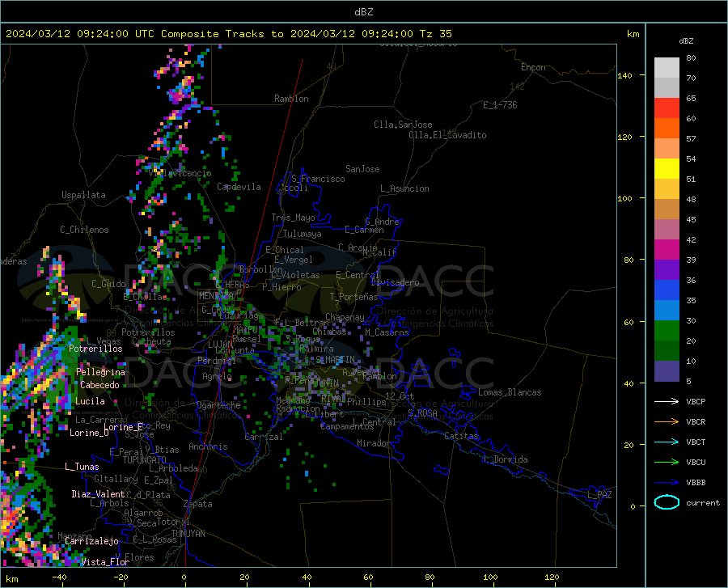Image resolution: width=728 pixels, height=588 pixels.
Task: Select the yellow 51 dBZ color swatch
Action: click(667, 169)
